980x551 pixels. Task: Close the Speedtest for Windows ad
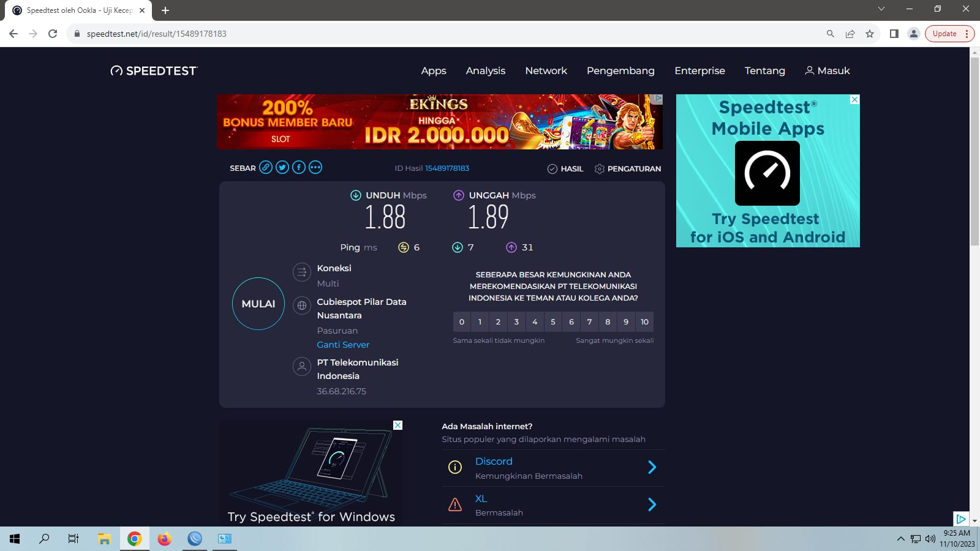pos(398,425)
